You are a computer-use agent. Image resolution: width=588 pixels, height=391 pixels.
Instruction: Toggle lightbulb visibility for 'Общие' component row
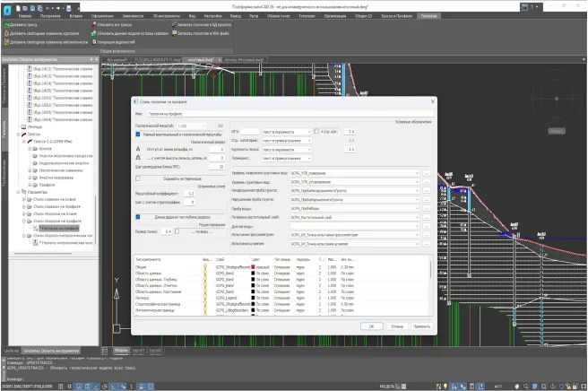(x=204, y=266)
